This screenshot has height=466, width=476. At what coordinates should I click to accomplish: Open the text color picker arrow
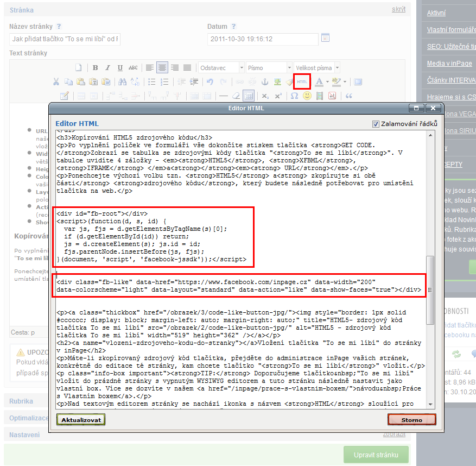[327, 82]
